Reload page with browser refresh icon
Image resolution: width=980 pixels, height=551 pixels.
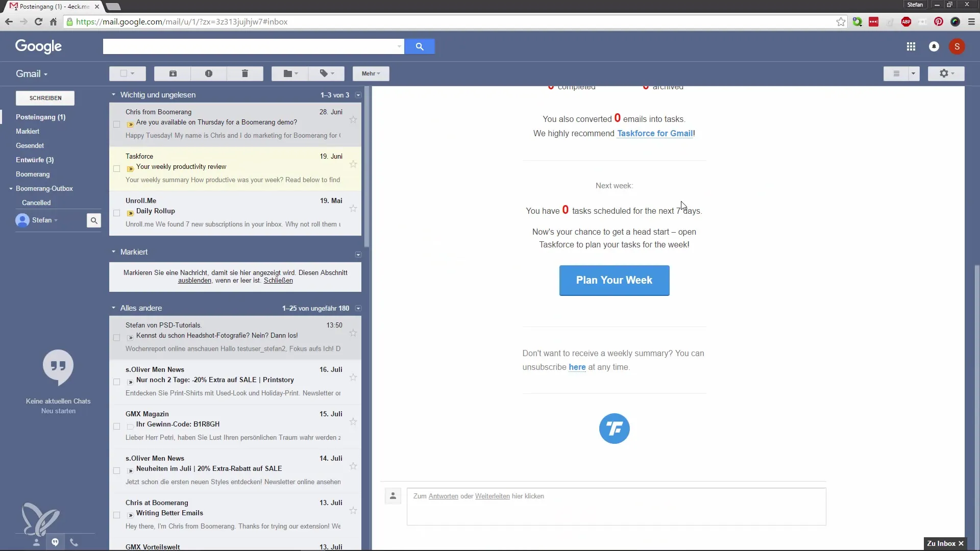tap(38, 22)
